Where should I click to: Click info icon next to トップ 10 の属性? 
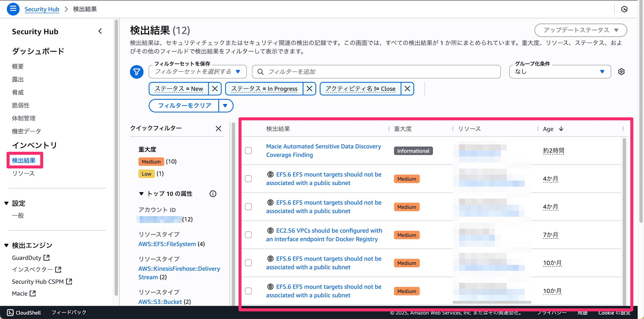pos(213,194)
